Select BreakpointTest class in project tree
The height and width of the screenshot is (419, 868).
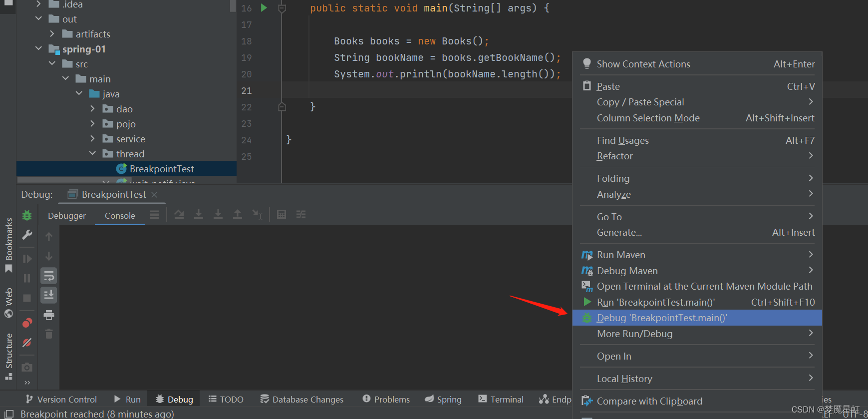click(162, 169)
